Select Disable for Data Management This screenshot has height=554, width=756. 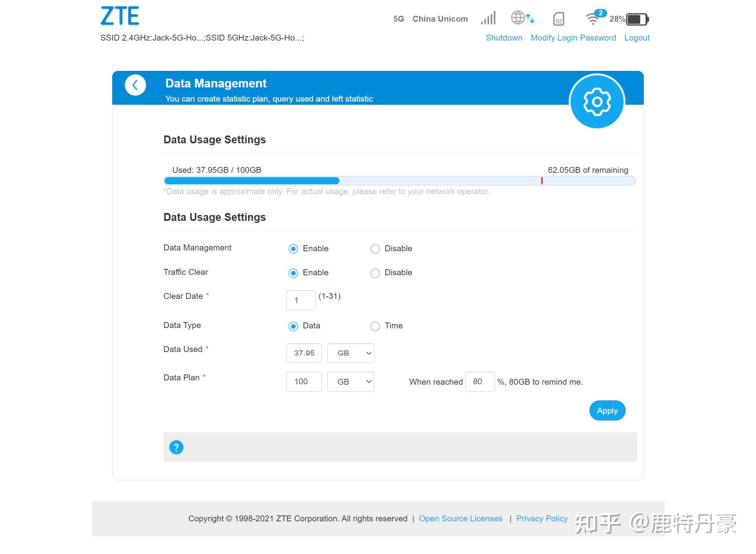coord(375,249)
